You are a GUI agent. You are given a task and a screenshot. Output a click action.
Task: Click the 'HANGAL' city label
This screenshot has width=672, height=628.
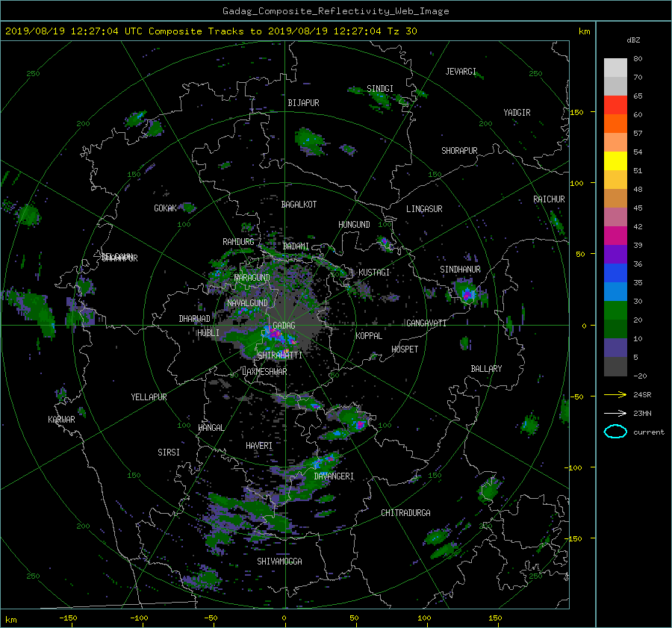pos(211,428)
